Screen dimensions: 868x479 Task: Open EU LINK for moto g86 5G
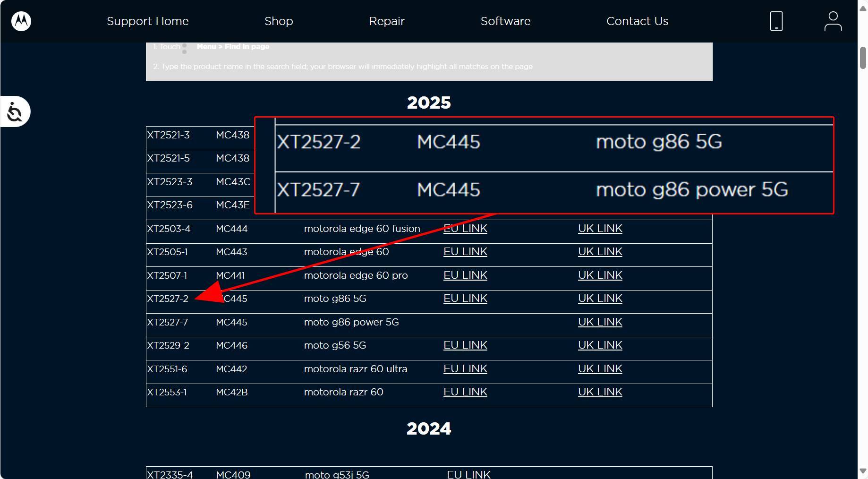coord(465,299)
